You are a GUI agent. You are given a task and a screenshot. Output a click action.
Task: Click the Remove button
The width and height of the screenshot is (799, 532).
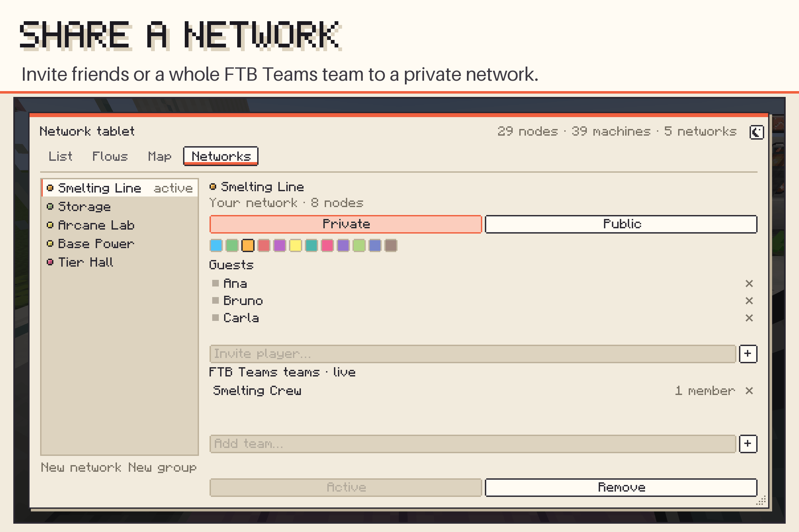(x=621, y=487)
